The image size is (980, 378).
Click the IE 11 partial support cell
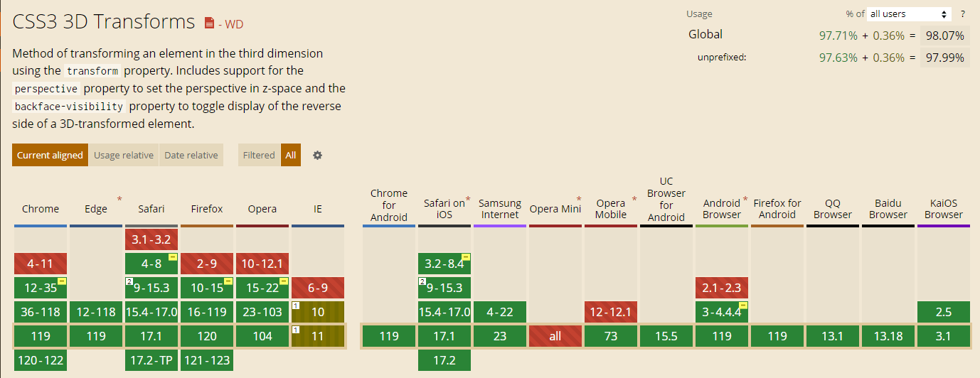(x=318, y=336)
